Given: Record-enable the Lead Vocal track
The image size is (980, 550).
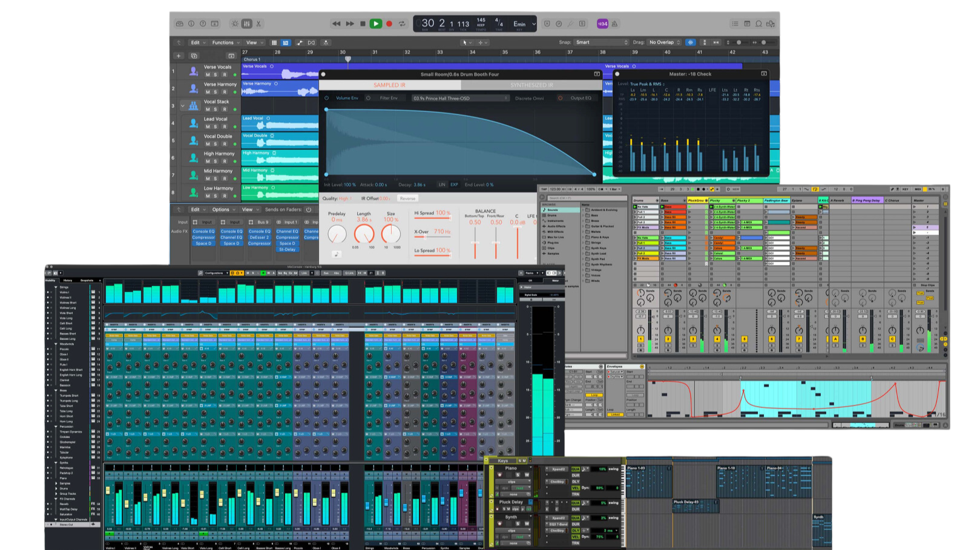Looking at the screenshot, I should [x=225, y=126].
